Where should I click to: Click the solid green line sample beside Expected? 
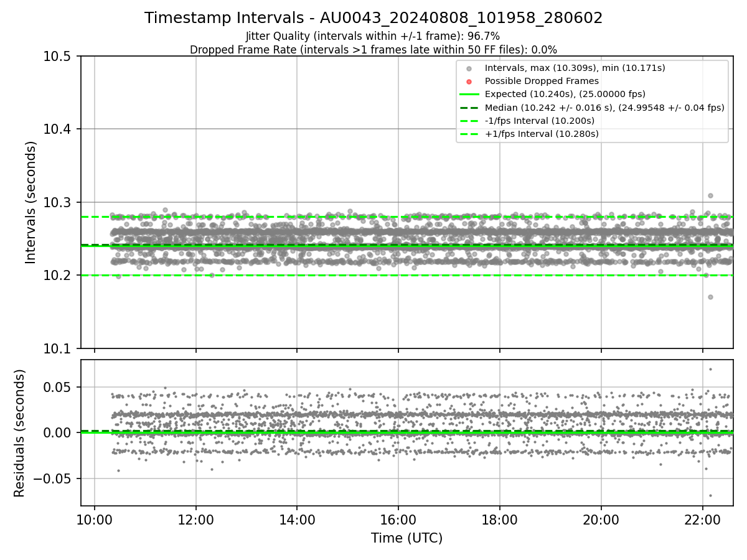tap(469, 95)
